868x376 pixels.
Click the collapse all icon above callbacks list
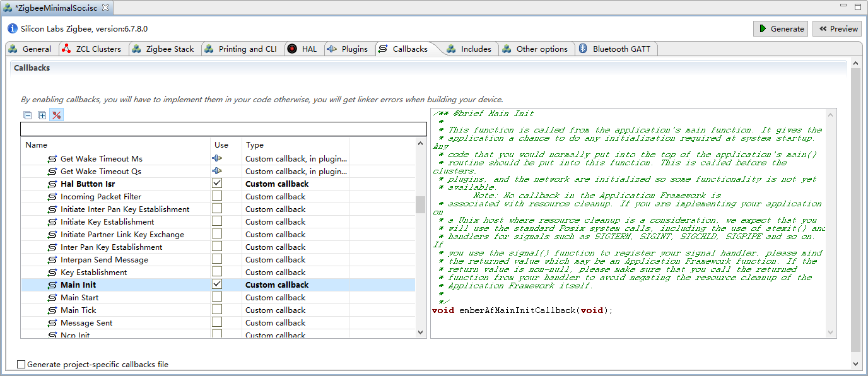click(28, 115)
